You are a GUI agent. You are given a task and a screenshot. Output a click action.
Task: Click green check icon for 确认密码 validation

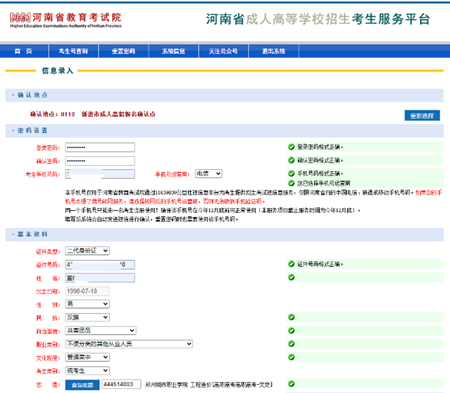click(291, 160)
